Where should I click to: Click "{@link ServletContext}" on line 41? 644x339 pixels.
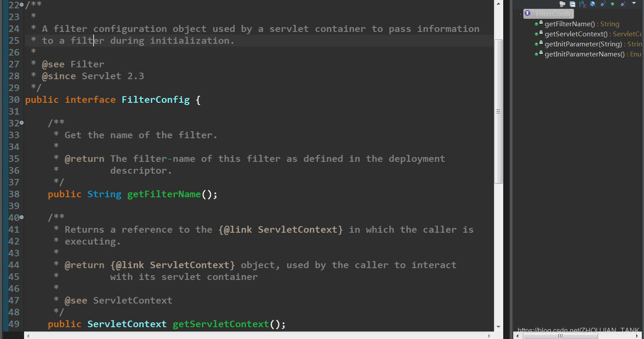pyautogui.click(x=281, y=230)
